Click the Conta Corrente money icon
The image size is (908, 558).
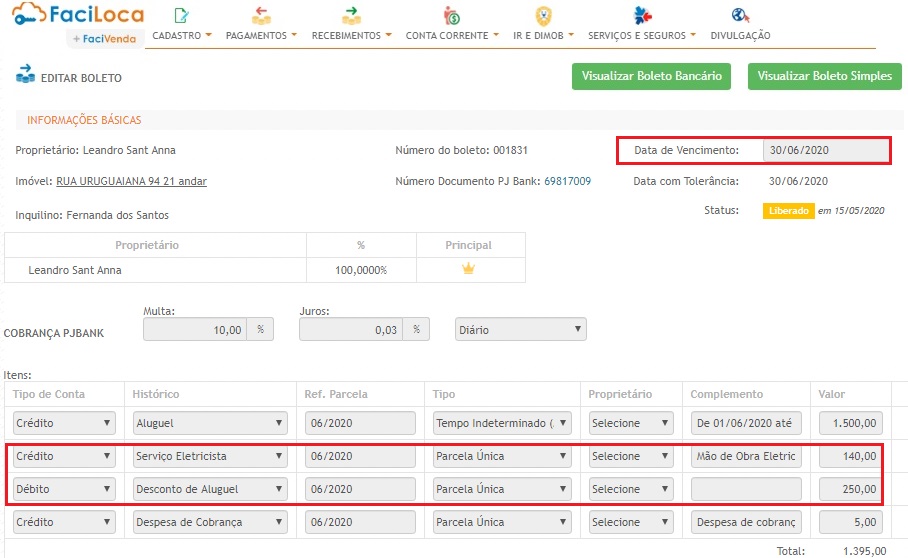pyautogui.click(x=451, y=16)
